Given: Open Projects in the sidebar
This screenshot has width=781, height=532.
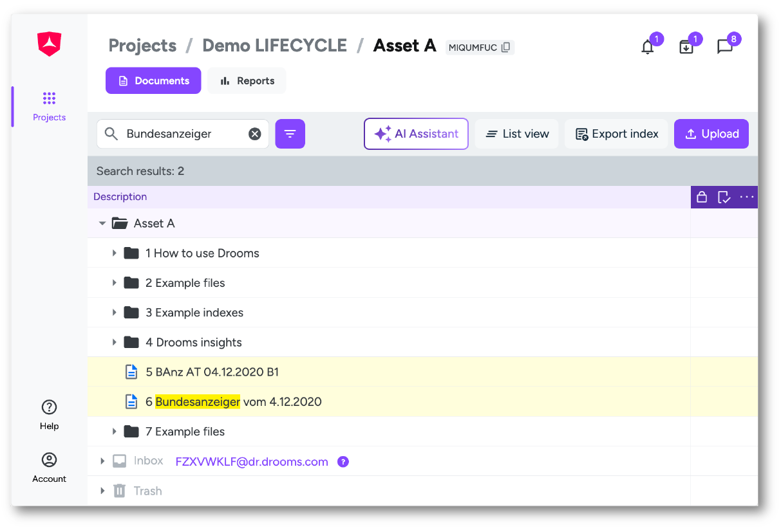Looking at the screenshot, I should [x=50, y=107].
